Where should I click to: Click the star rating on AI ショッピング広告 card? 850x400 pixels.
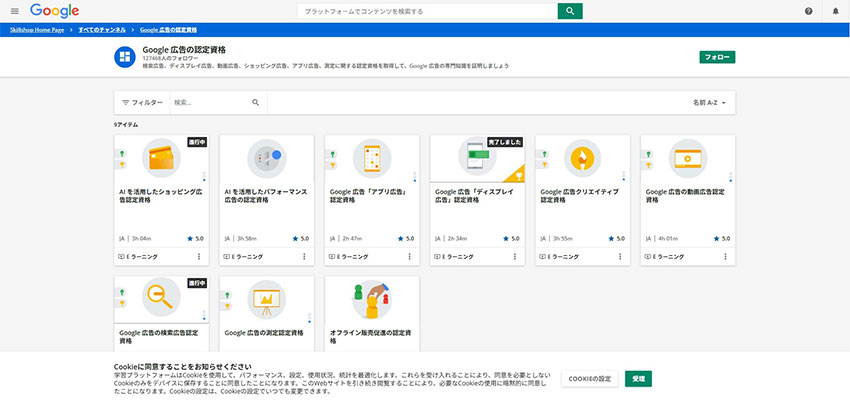(x=196, y=238)
